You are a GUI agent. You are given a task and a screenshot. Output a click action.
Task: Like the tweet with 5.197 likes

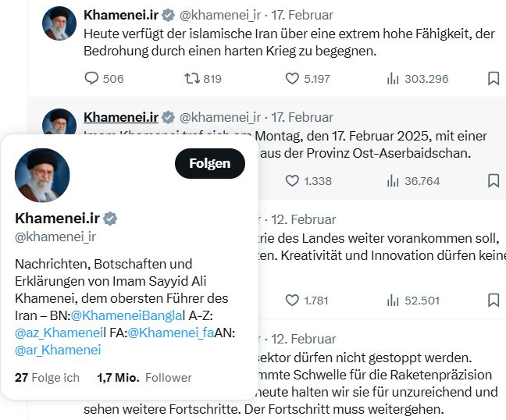[x=292, y=78]
